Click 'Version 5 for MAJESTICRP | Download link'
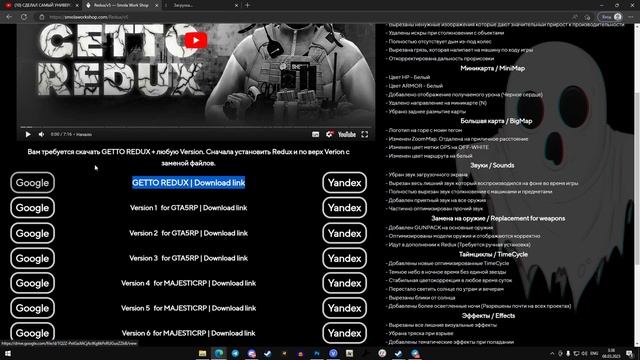Screen dimensions: 640x360 [189, 308]
